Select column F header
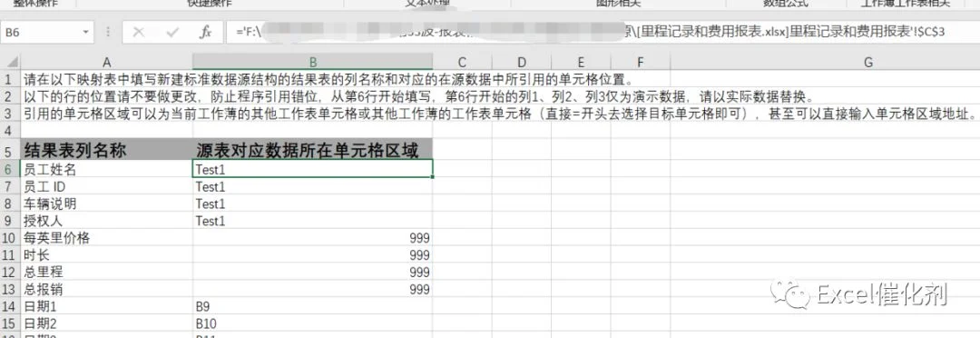Screen dimensions: 980x338 [640, 62]
